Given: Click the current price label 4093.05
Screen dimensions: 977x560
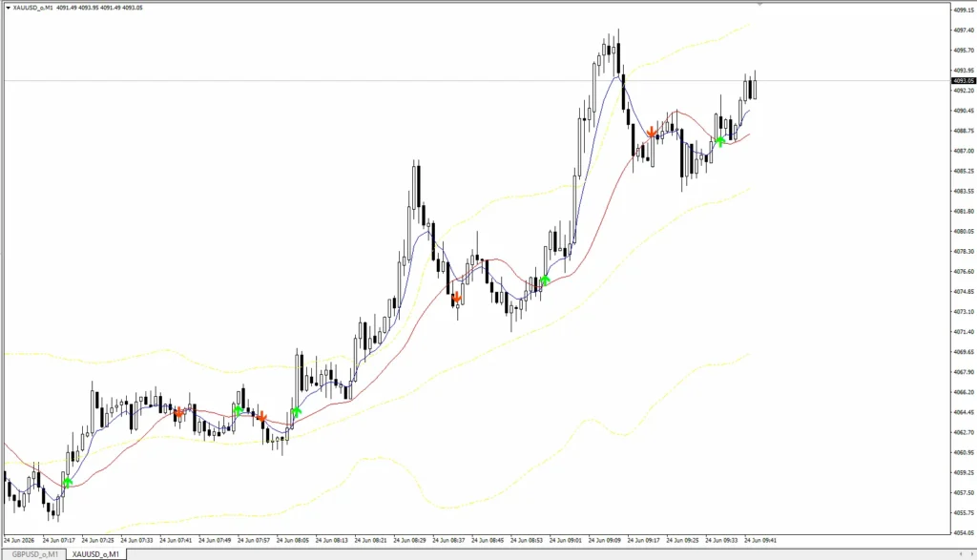Looking at the screenshot, I should pyautogui.click(x=964, y=80).
